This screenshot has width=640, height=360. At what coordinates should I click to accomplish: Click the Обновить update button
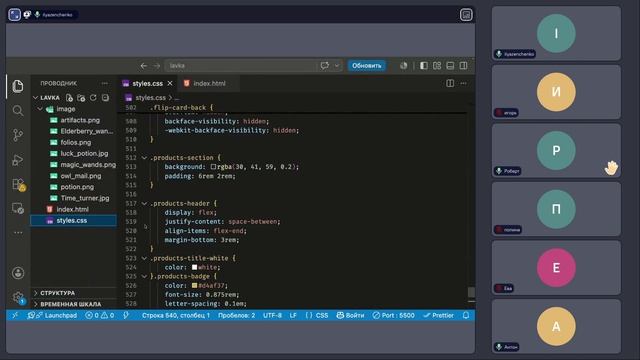coord(367,65)
